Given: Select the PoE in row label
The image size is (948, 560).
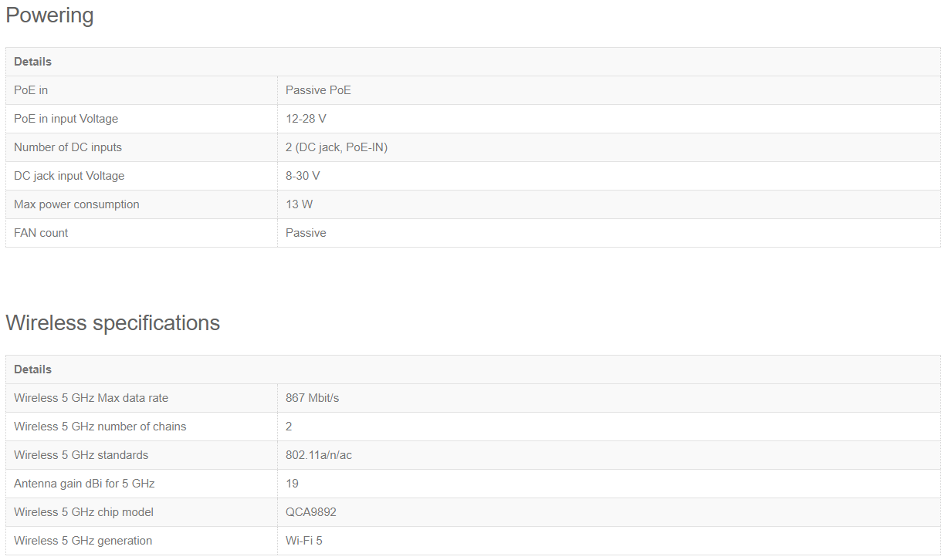Looking at the screenshot, I should click(x=31, y=90).
